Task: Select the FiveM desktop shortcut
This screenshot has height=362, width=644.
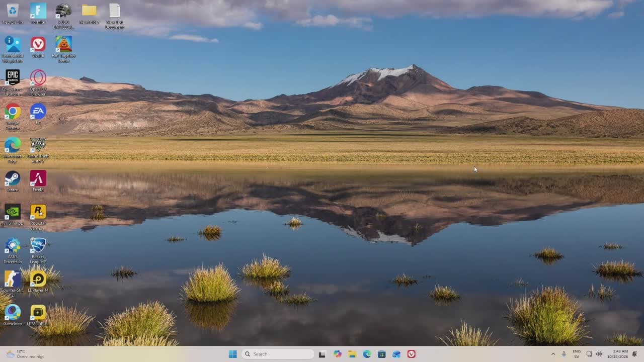Action: (38, 181)
